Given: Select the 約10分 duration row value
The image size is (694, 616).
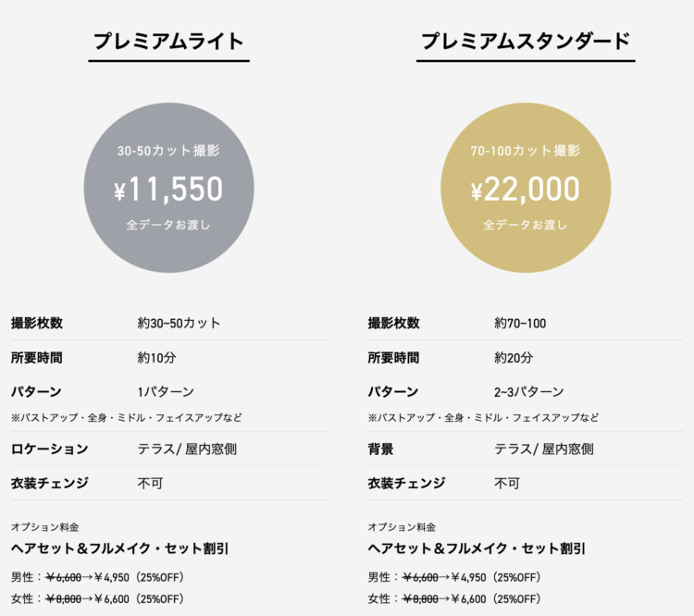Looking at the screenshot, I should click(x=156, y=358).
